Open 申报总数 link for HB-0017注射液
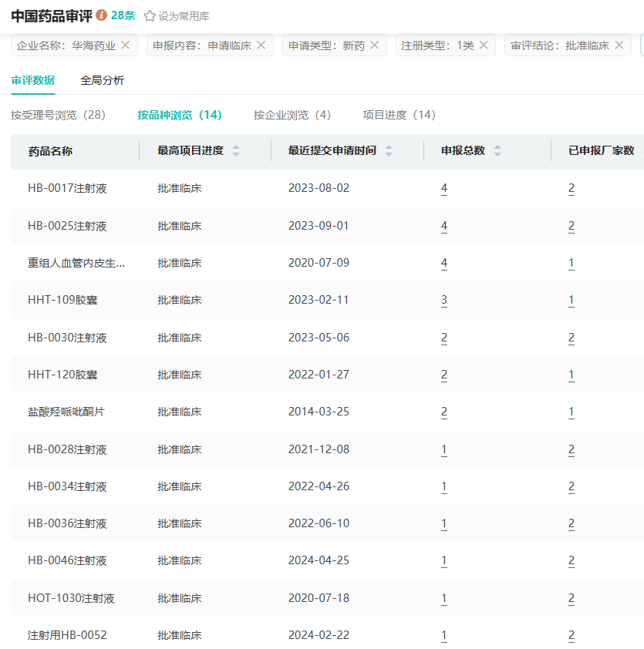This screenshot has height=649, width=644. [x=444, y=188]
